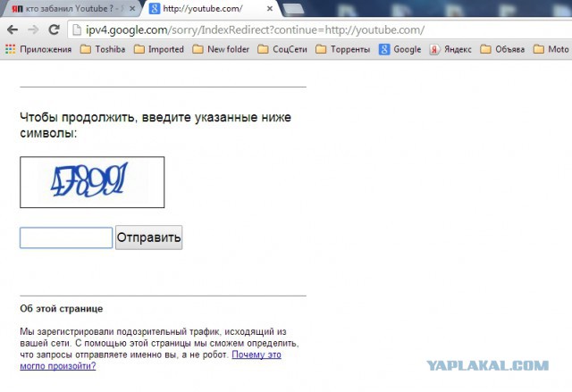
Task: Reload the page with the refresh icon
Action: (x=55, y=29)
